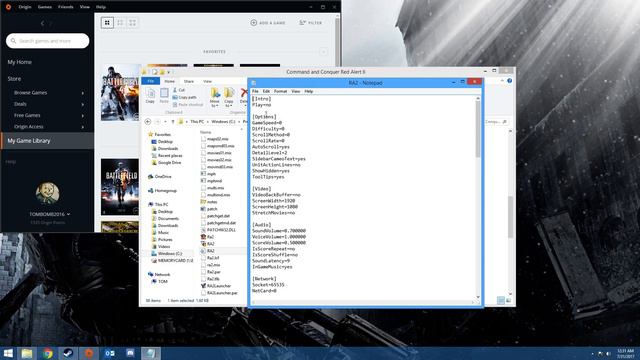This screenshot has width=640, height=360.
Task: Open the Battlefield 3 game tile
Action: click(x=120, y=187)
